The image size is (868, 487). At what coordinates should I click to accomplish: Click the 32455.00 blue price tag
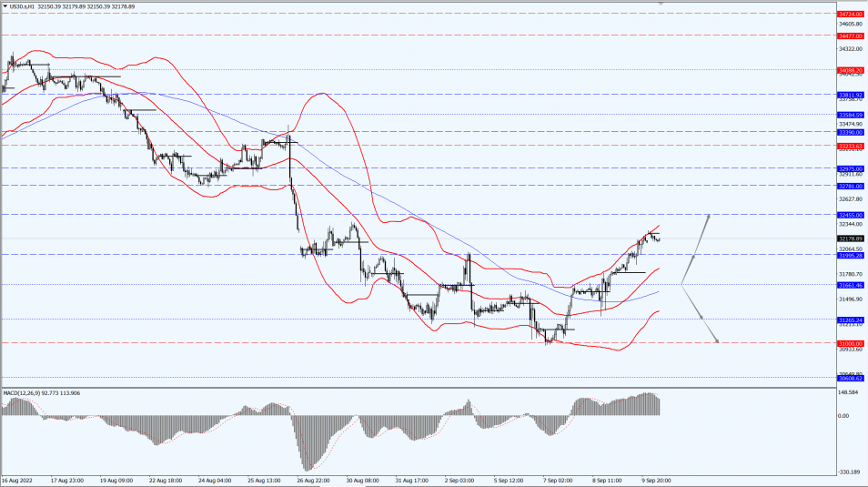pyautogui.click(x=850, y=215)
